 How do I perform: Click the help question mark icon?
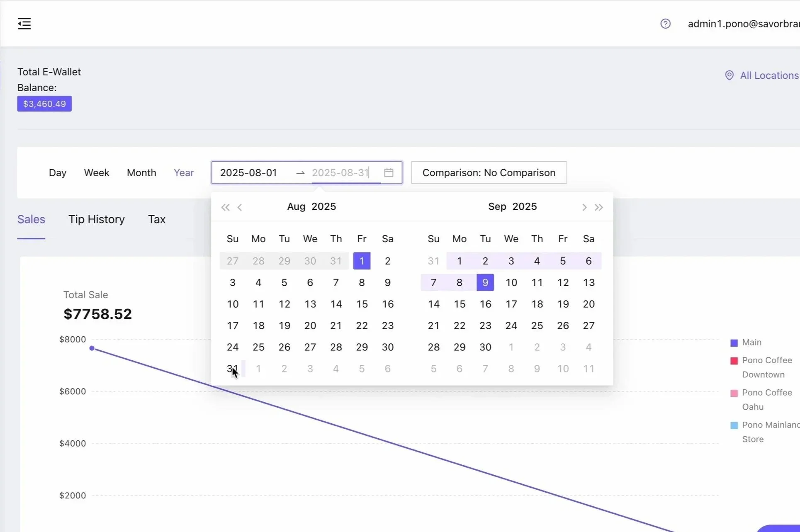[665, 24]
